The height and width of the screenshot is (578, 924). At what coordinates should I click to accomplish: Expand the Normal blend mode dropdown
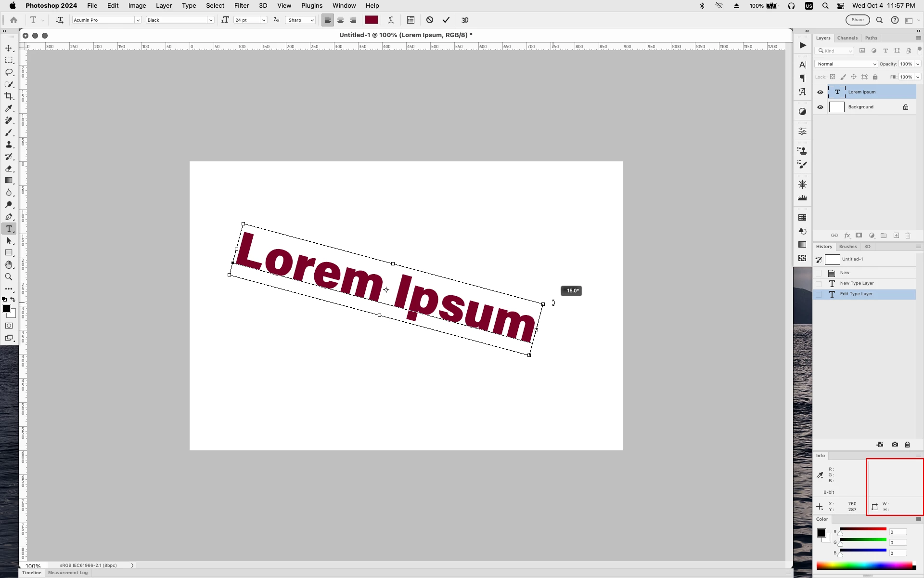pos(846,64)
